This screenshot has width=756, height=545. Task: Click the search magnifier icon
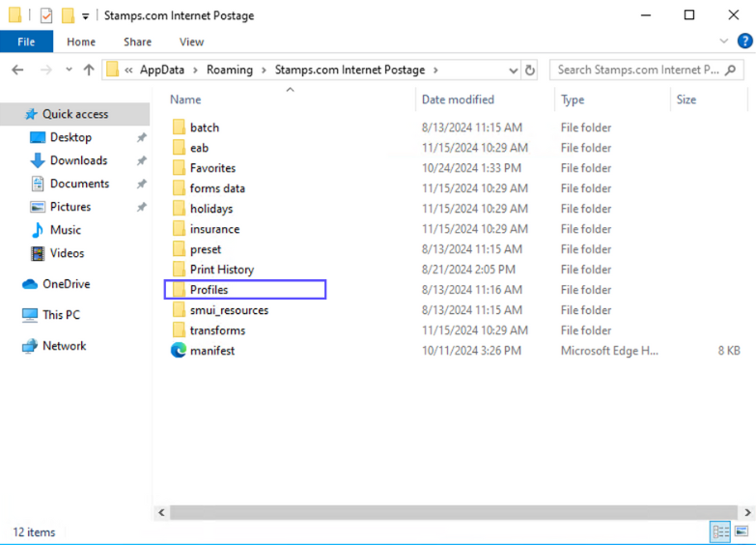click(x=731, y=70)
